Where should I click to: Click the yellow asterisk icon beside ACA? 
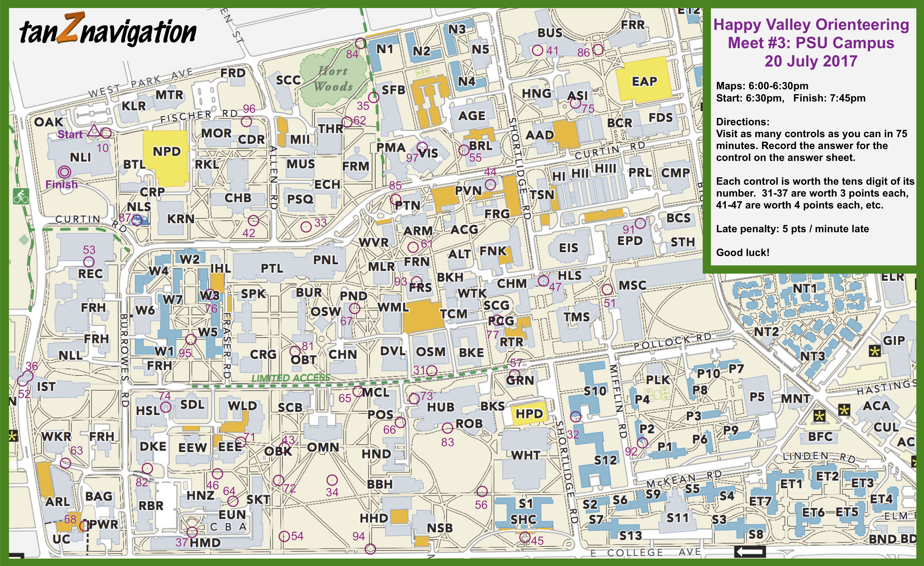click(844, 410)
